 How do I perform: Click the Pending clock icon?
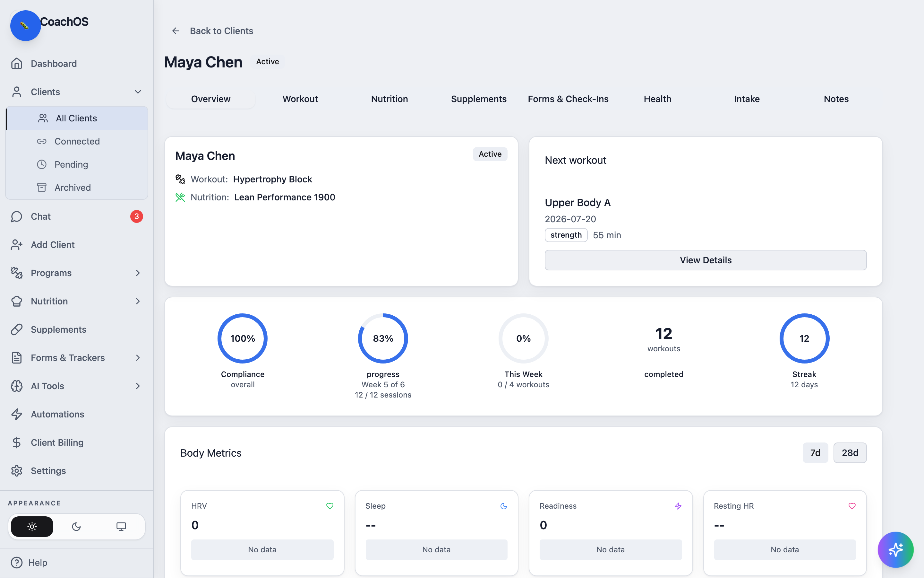[42, 164]
